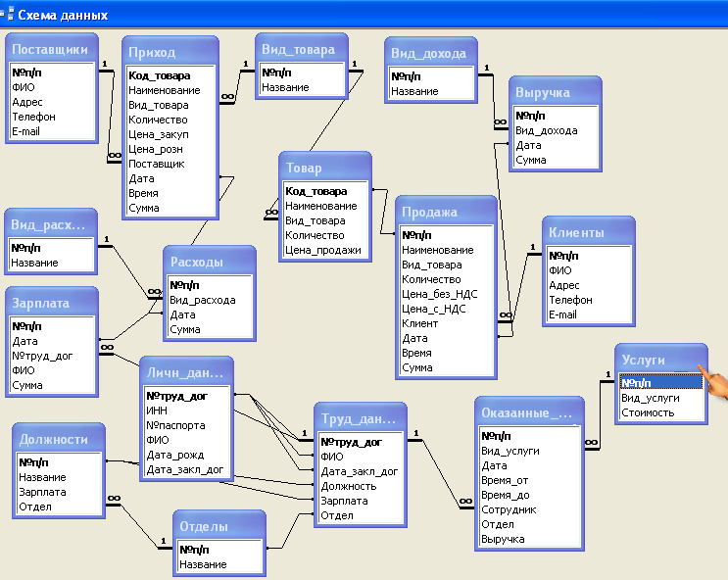The image size is (728, 580).
Task: Select the Вид_расх... table title bar
Action: tap(51, 224)
